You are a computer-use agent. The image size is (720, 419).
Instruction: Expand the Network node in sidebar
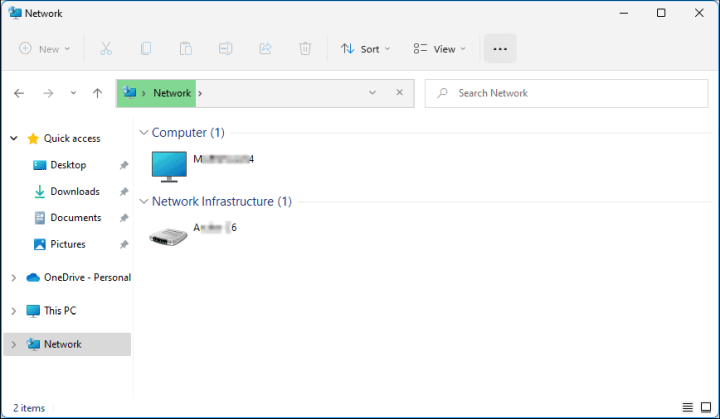14,345
